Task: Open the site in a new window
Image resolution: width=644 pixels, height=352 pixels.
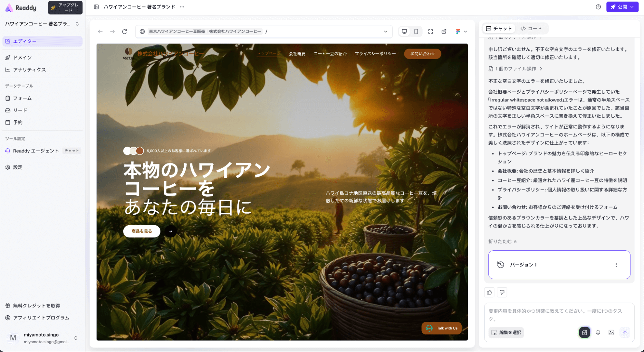Action: coord(444,31)
